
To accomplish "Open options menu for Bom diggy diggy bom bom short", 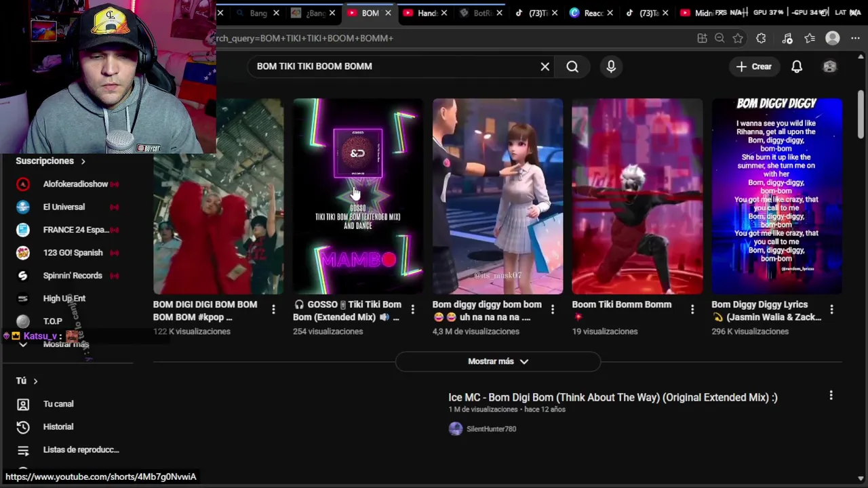I will [x=552, y=310].
